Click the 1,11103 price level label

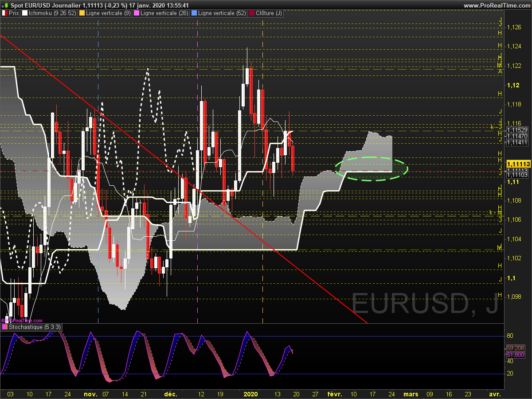(x=517, y=175)
